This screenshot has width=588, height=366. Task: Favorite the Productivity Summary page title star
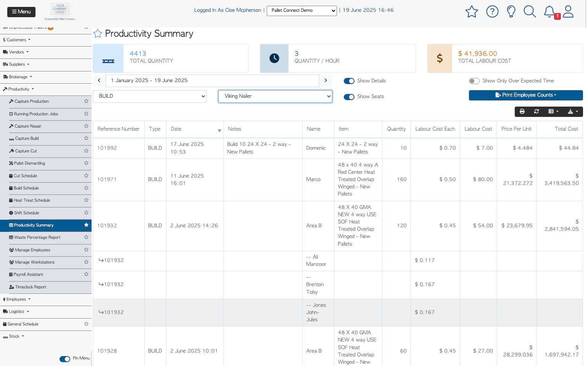pyautogui.click(x=98, y=34)
